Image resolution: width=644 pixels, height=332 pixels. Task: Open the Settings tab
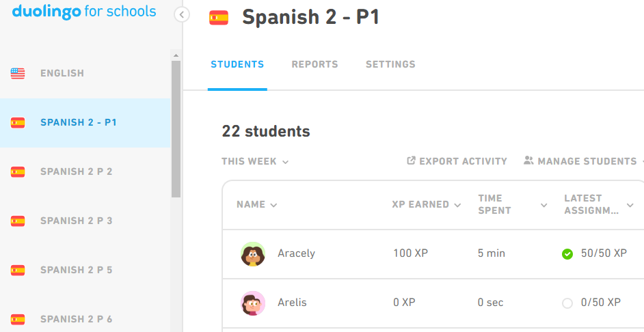point(390,64)
